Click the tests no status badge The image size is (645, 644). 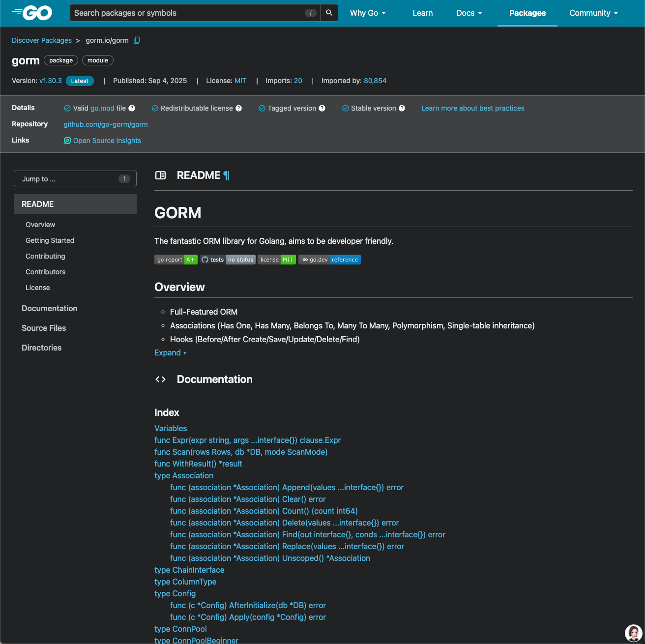click(228, 260)
